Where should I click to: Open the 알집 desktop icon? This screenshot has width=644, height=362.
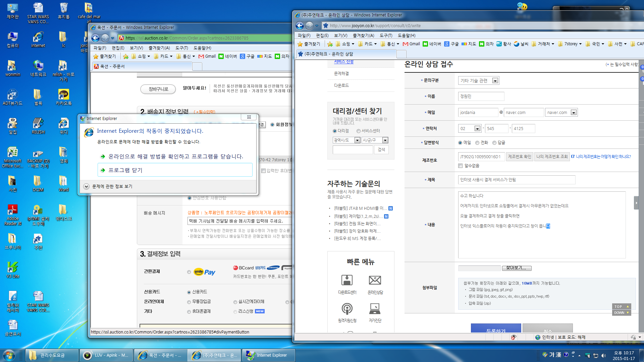pyautogui.click(x=13, y=126)
